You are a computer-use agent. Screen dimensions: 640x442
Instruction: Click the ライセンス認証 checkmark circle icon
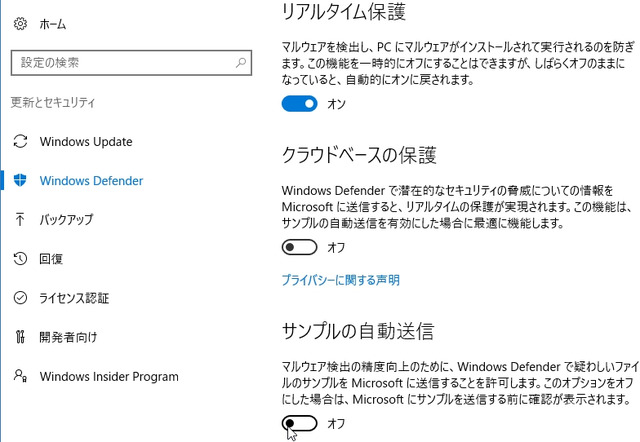click(x=20, y=298)
